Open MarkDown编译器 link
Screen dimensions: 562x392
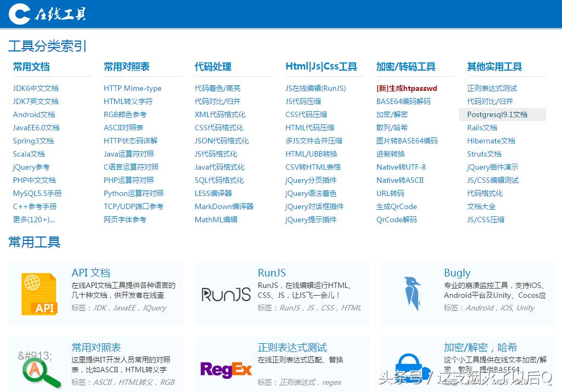(x=223, y=206)
